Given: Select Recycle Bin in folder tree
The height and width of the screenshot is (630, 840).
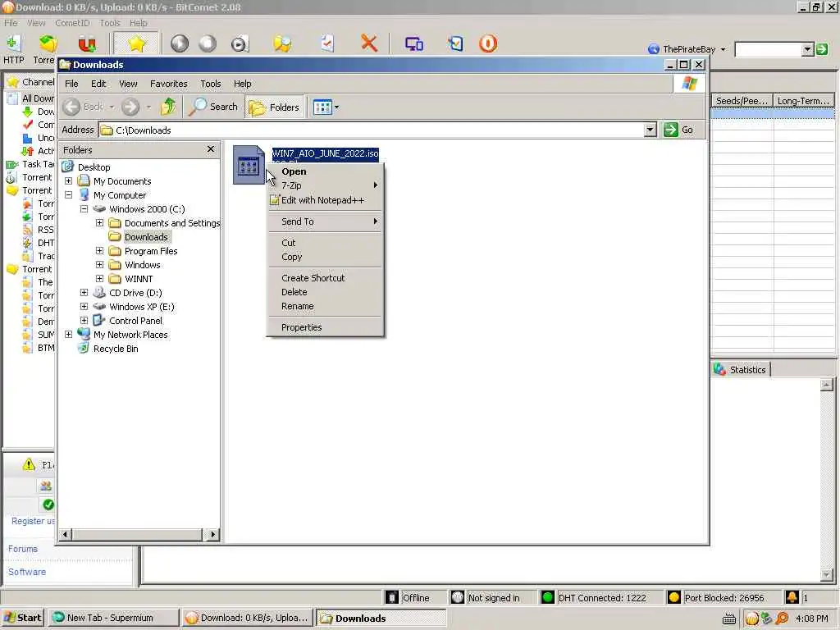Looking at the screenshot, I should click(116, 348).
